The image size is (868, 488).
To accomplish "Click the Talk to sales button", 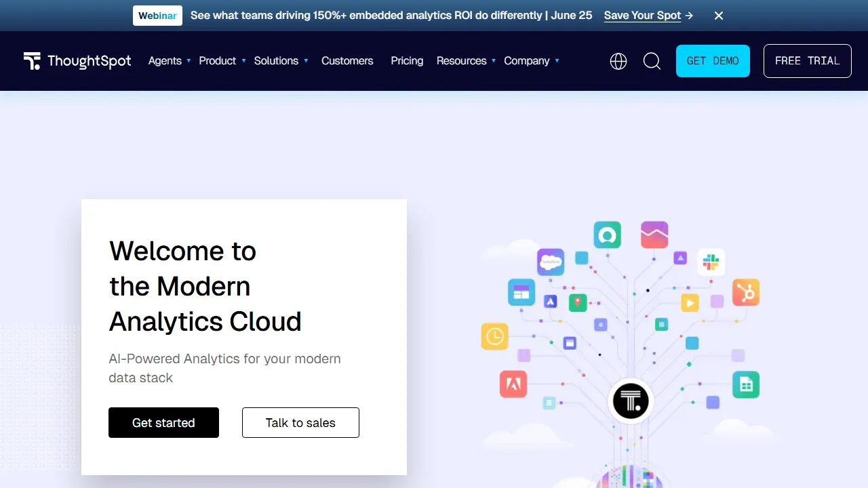I will 300,423.
